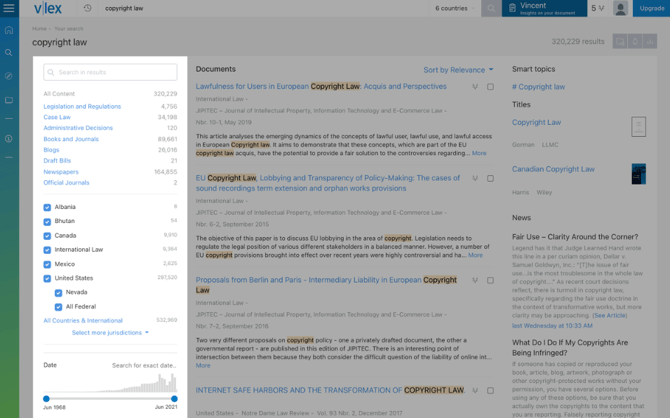Click See Article link in Fair Use news
Screen dimensions: 670x418
610,315
